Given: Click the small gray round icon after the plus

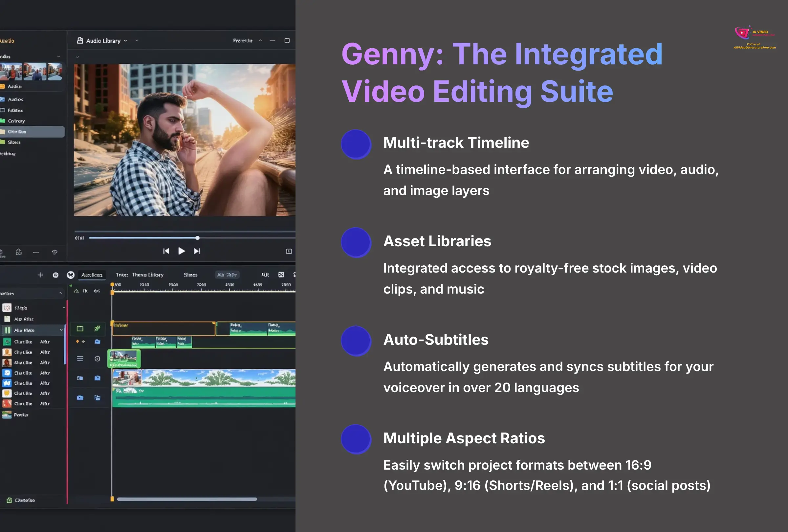Looking at the screenshot, I should pos(55,275).
